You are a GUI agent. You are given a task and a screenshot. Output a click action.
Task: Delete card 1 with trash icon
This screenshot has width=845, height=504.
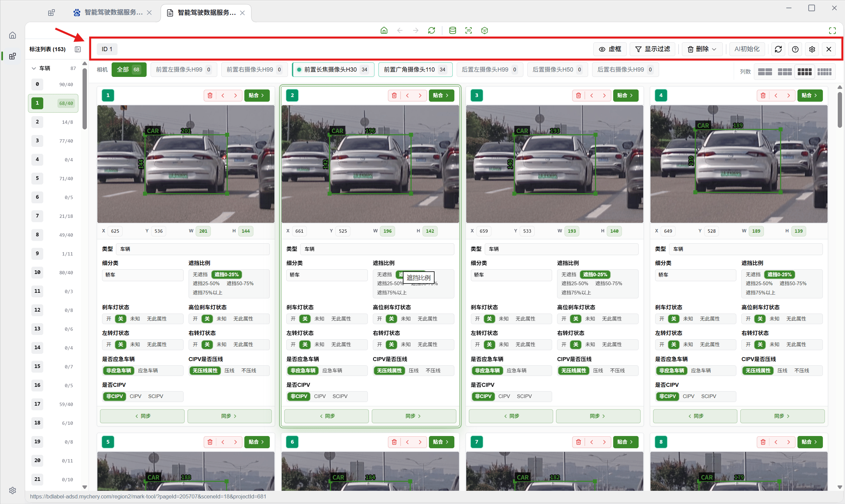pyautogui.click(x=210, y=95)
